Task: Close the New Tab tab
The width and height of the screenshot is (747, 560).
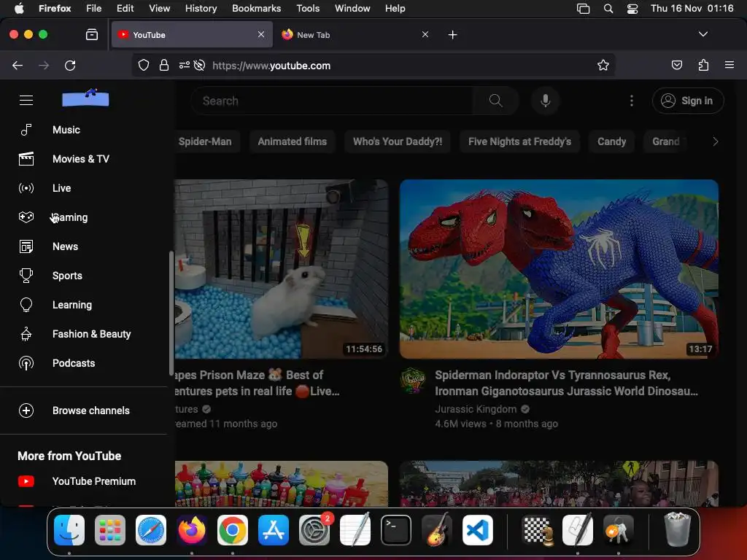Action: (x=425, y=34)
